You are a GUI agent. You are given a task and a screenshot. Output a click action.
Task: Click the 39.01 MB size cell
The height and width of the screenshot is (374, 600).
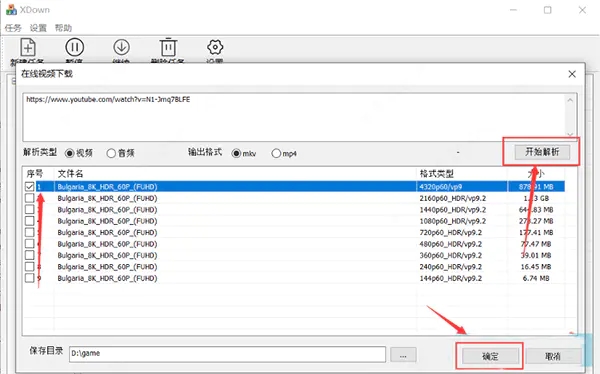[x=536, y=255]
